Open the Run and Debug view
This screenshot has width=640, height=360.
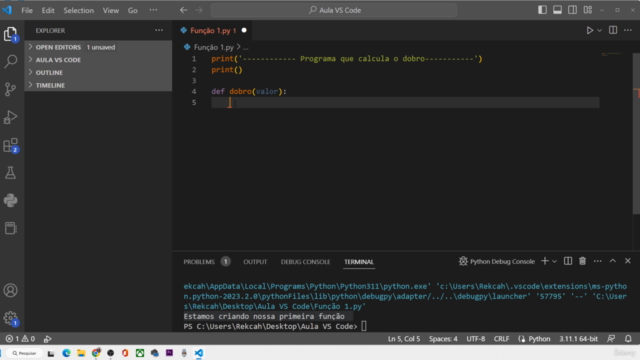11,117
